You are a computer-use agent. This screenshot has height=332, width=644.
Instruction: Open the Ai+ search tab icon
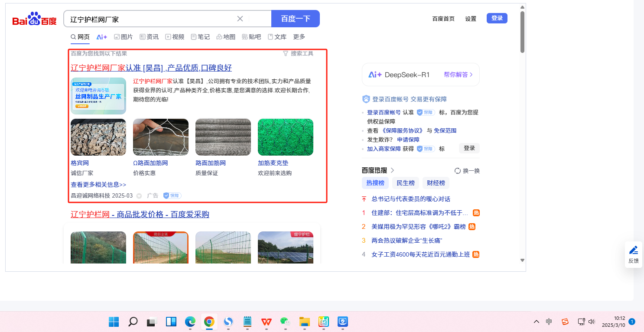point(101,37)
